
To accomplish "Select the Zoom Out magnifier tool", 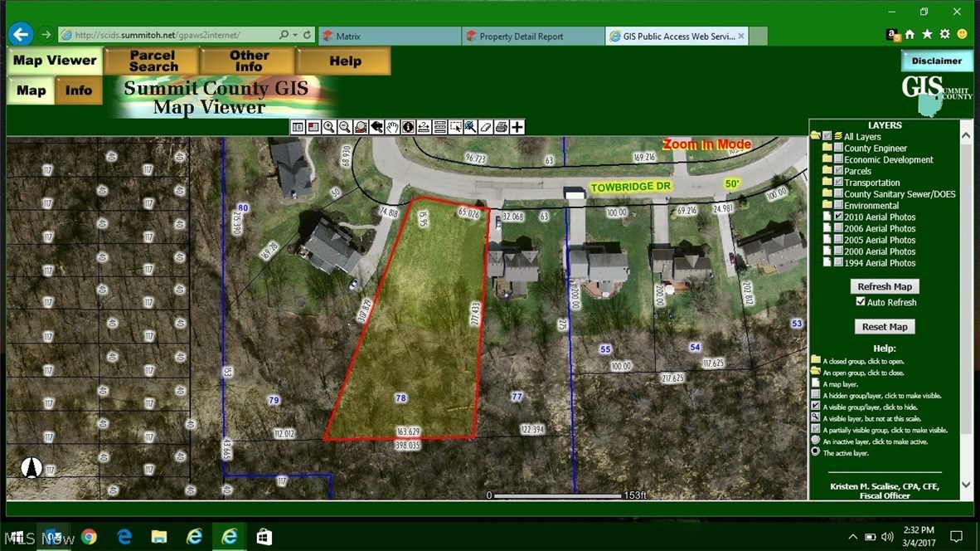I will coord(345,127).
